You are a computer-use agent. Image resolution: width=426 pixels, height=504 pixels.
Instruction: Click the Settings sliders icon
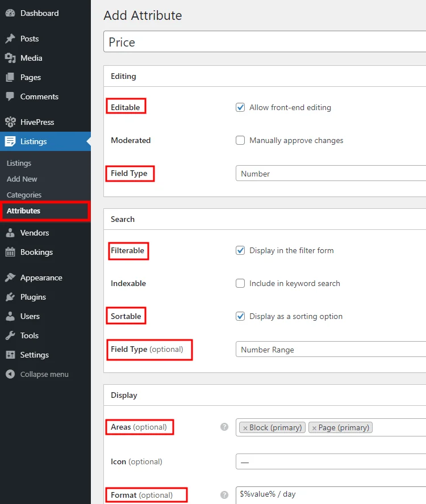pos(10,355)
